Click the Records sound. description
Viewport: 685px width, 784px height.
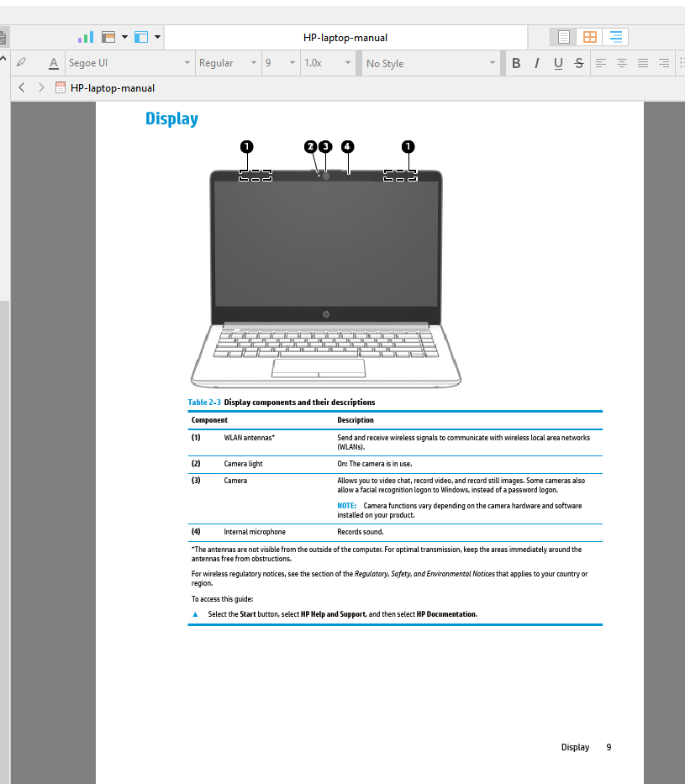tap(360, 532)
